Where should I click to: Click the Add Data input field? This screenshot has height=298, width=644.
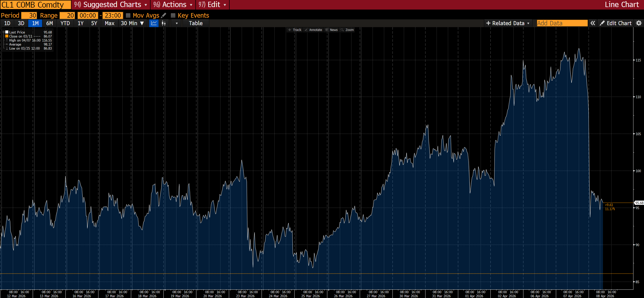562,23
